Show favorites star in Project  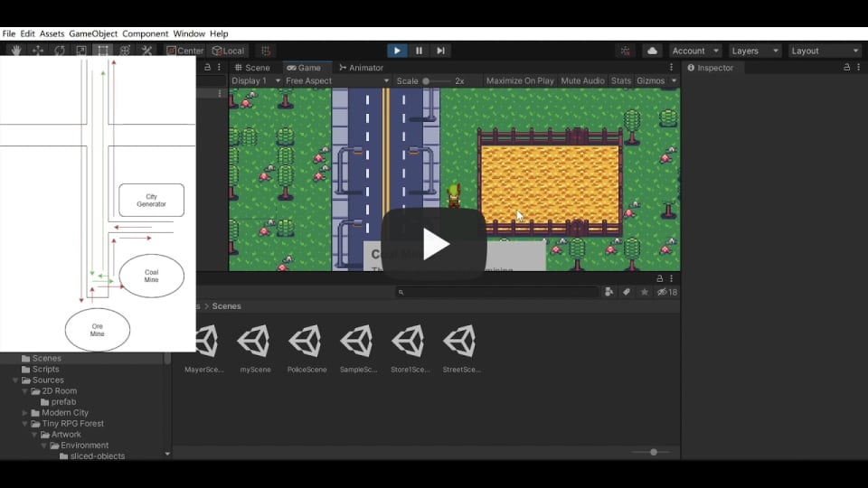pyautogui.click(x=645, y=292)
